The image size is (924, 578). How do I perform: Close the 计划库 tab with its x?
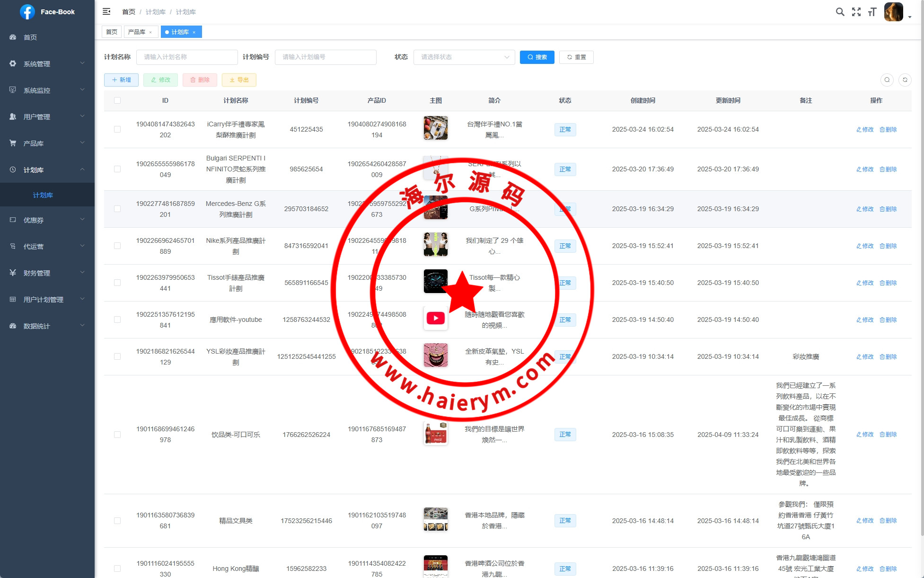click(x=194, y=32)
